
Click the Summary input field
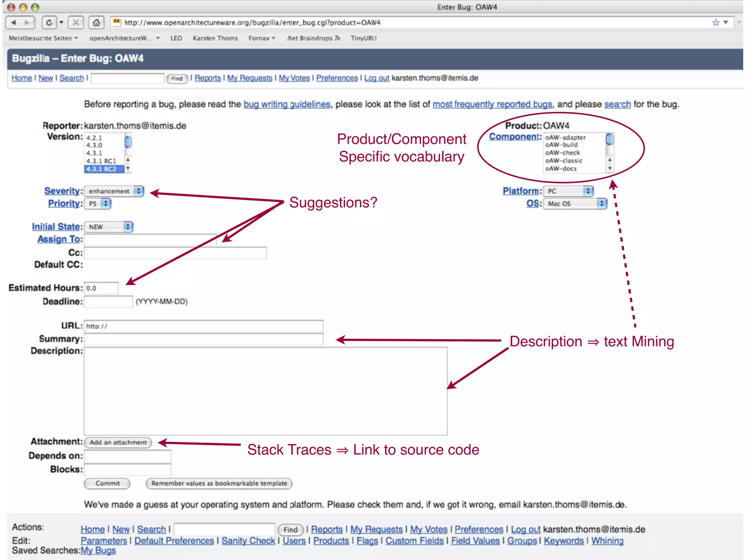[x=204, y=339]
